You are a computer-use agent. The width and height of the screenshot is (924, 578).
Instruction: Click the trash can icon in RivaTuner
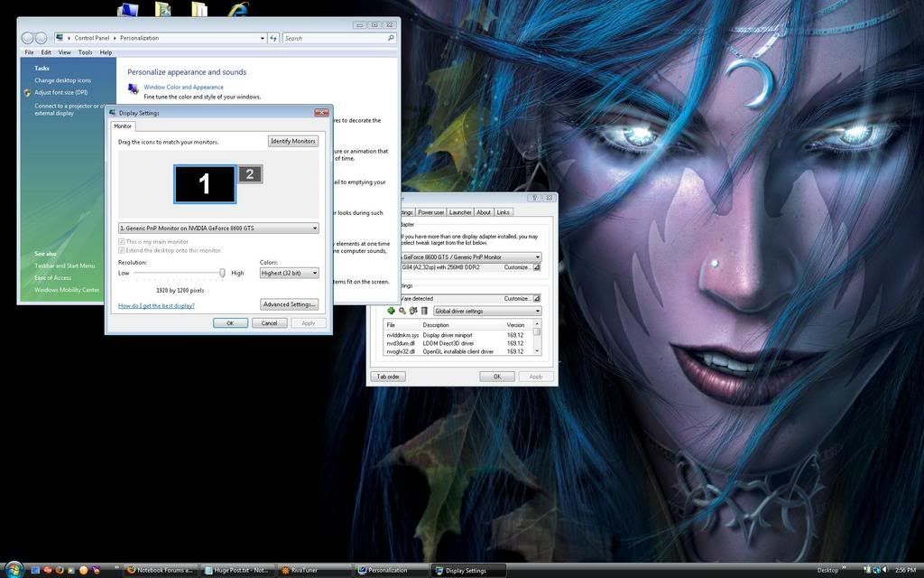pos(424,311)
